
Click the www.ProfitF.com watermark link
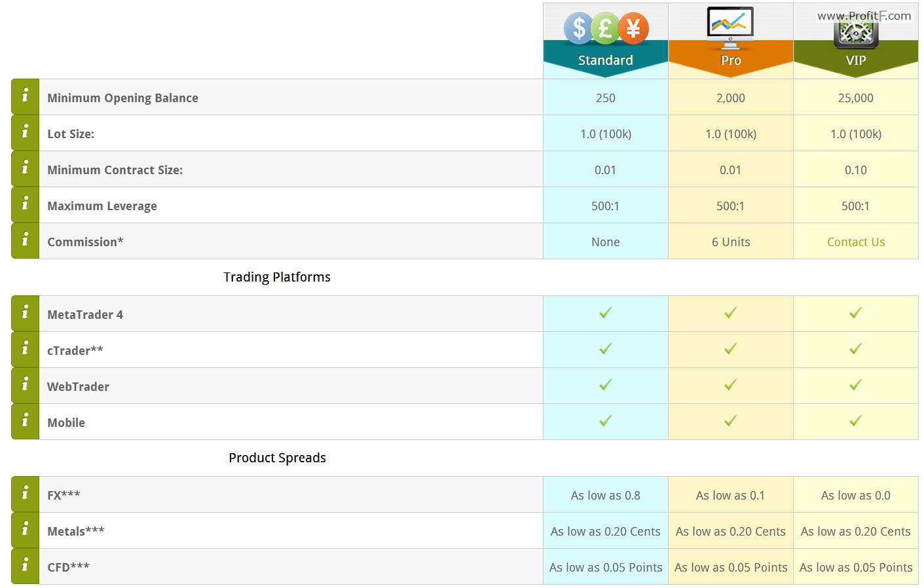[864, 16]
